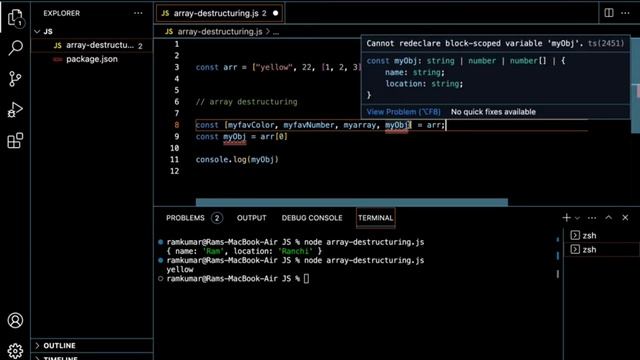Viewport: 640px width, 360px height.
Task: Click the Explorer panel title
Action: (x=62, y=13)
